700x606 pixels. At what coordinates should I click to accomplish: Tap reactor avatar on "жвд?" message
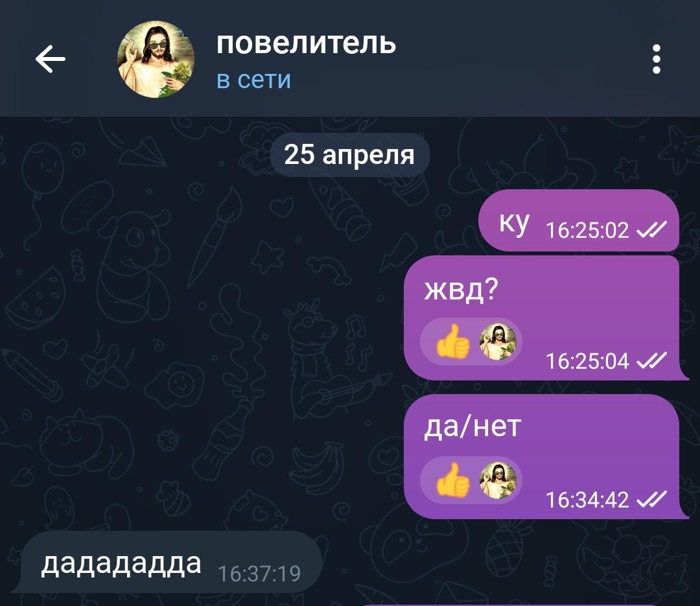pyautogui.click(x=498, y=342)
